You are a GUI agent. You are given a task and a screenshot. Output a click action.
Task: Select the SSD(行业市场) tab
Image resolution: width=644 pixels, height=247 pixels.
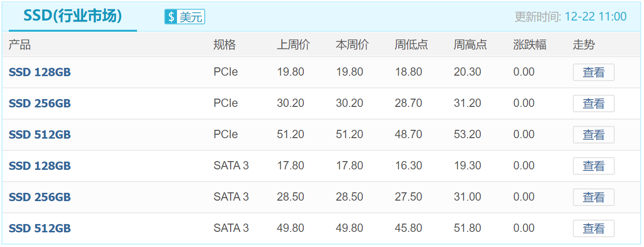pyautogui.click(x=72, y=16)
